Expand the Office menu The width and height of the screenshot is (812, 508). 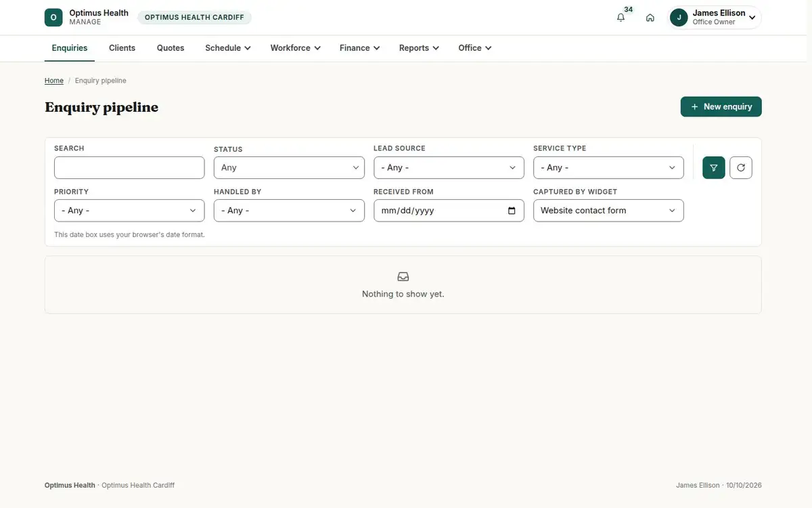coord(475,48)
